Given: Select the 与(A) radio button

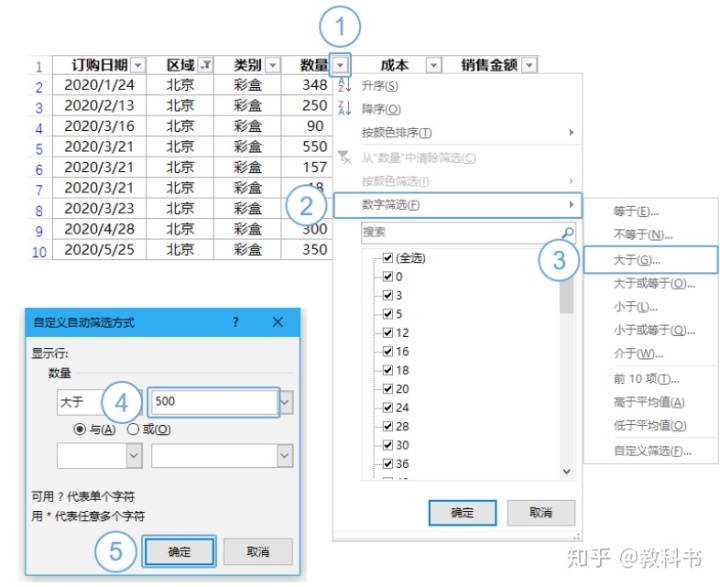Looking at the screenshot, I should (79, 429).
